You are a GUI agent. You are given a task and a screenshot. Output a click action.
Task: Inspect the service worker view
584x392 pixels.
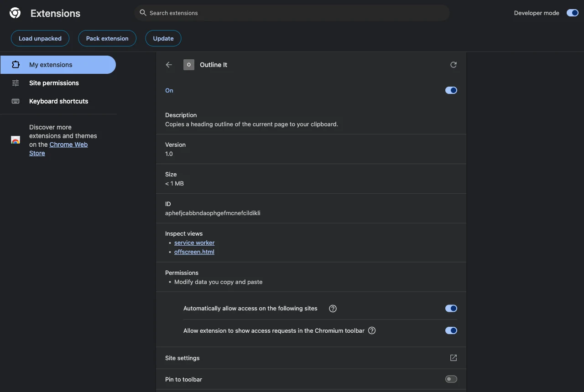click(194, 243)
